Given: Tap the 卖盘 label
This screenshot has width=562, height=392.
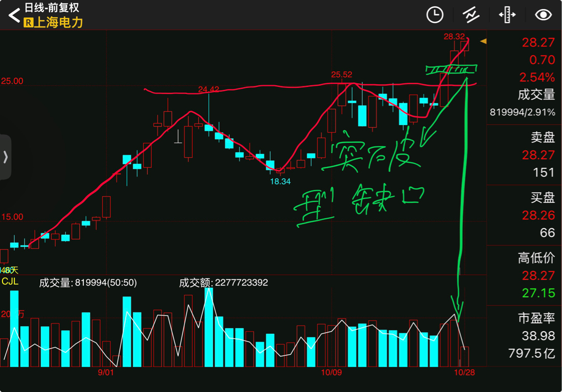Looking at the screenshot, I should [543, 137].
